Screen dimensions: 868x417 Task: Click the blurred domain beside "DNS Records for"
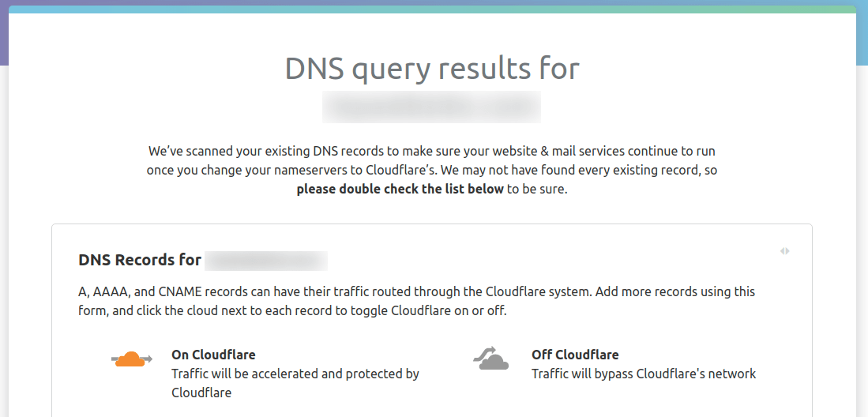coord(265,261)
